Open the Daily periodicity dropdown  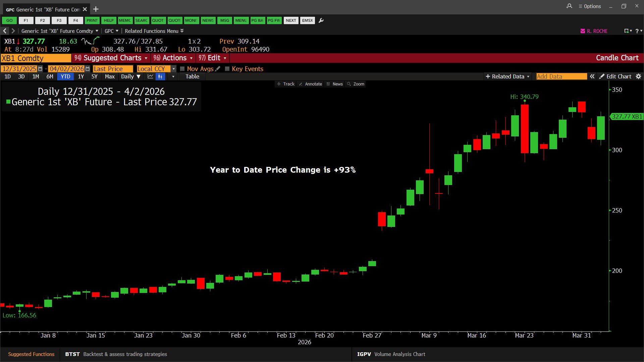[x=130, y=77]
